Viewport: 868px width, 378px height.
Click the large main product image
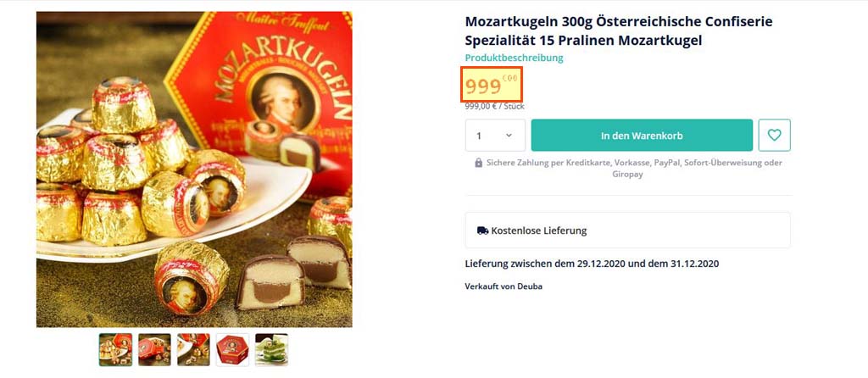point(194,170)
